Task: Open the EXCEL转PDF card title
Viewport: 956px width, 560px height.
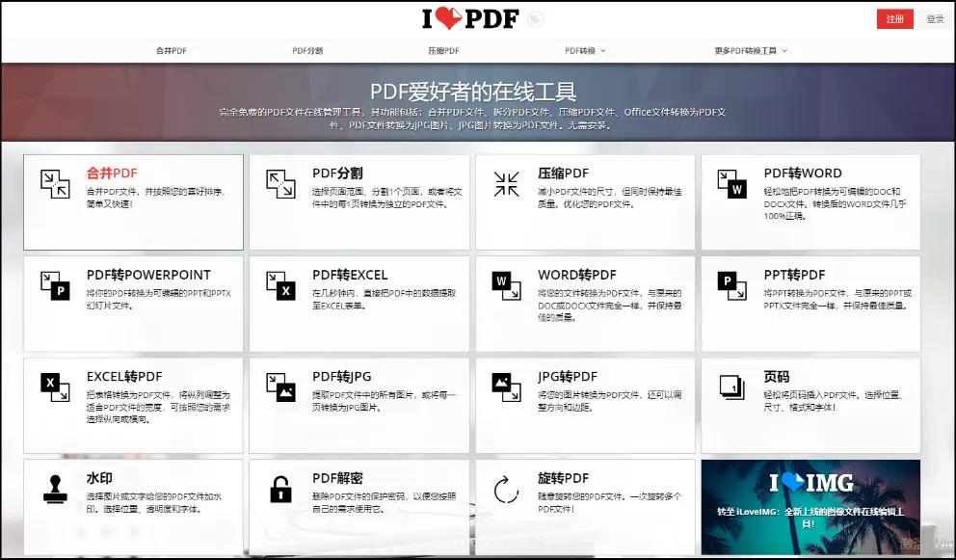Action: (x=123, y=377)
